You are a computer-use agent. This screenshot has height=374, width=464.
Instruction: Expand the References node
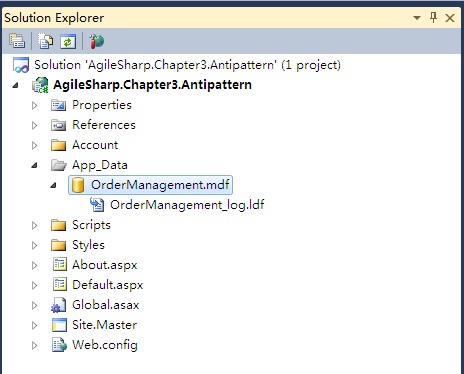tap(34, 125)
